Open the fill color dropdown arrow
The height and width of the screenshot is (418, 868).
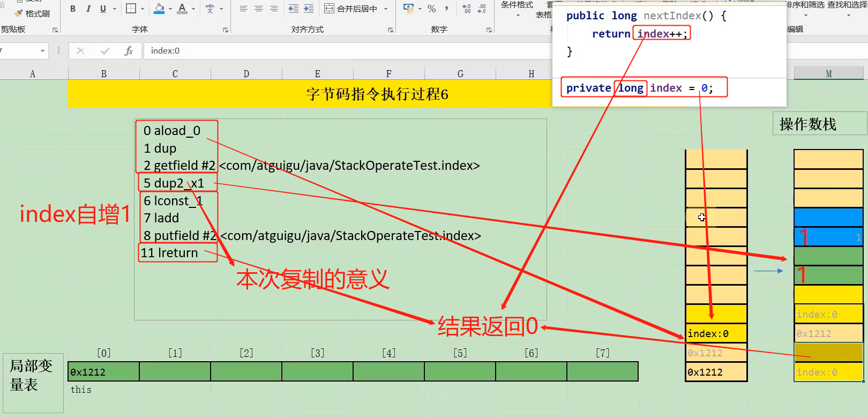[x=170, y=9]
